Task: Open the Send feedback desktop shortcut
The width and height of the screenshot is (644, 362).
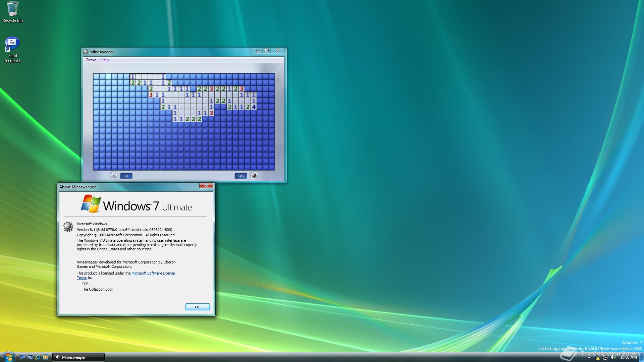Action: pyautogui.click(x=12, y=50)
